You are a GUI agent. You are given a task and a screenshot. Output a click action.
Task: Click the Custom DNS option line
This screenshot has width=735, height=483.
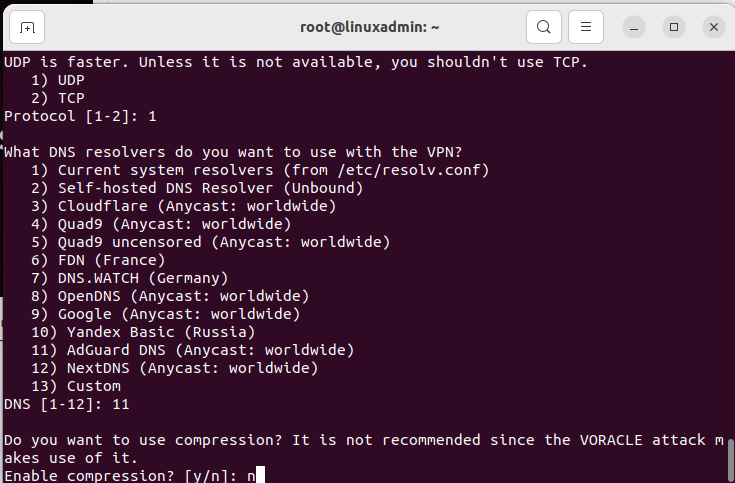pyautogui.click(x=76, y=386)
